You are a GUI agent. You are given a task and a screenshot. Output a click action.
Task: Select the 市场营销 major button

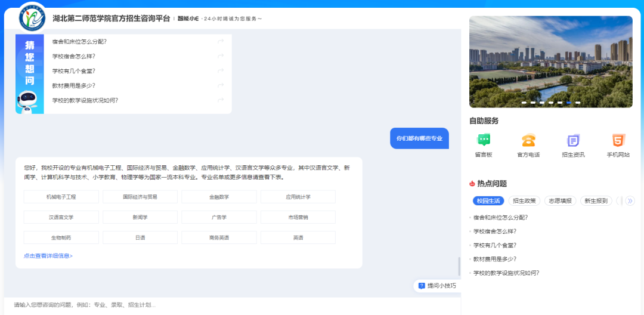[x=298, y=217]
